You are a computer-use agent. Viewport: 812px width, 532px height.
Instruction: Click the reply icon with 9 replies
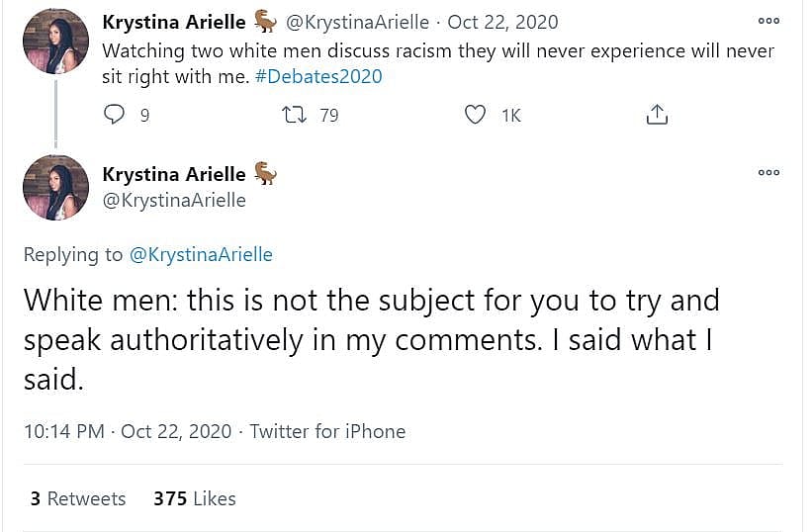coord(116,115)
